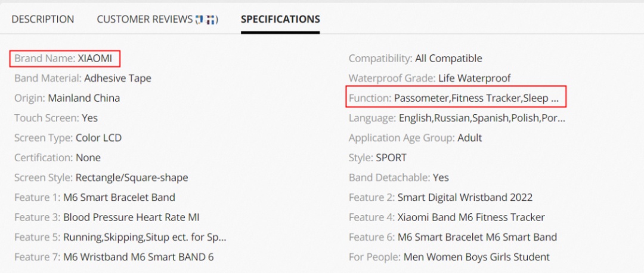Select the Screen Type Color LCD row

point(68,137)
